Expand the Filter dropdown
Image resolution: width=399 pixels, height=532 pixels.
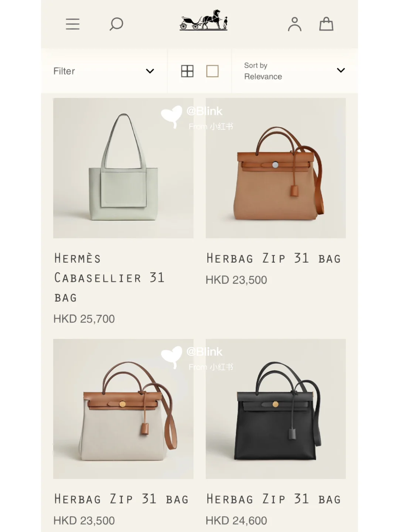(104, 71)
